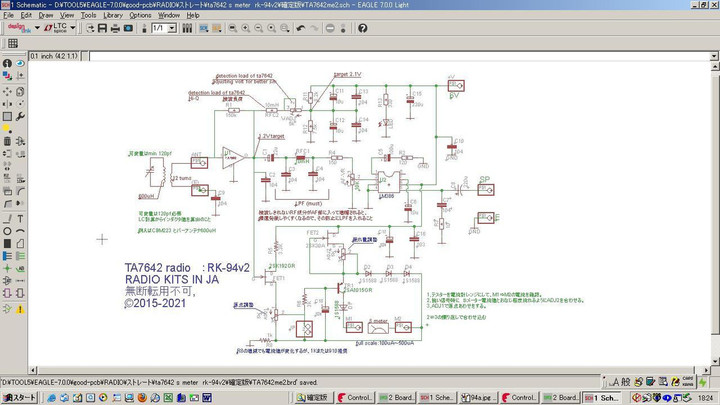Open the Window menu
720x405 pixels.
[169, 15]
